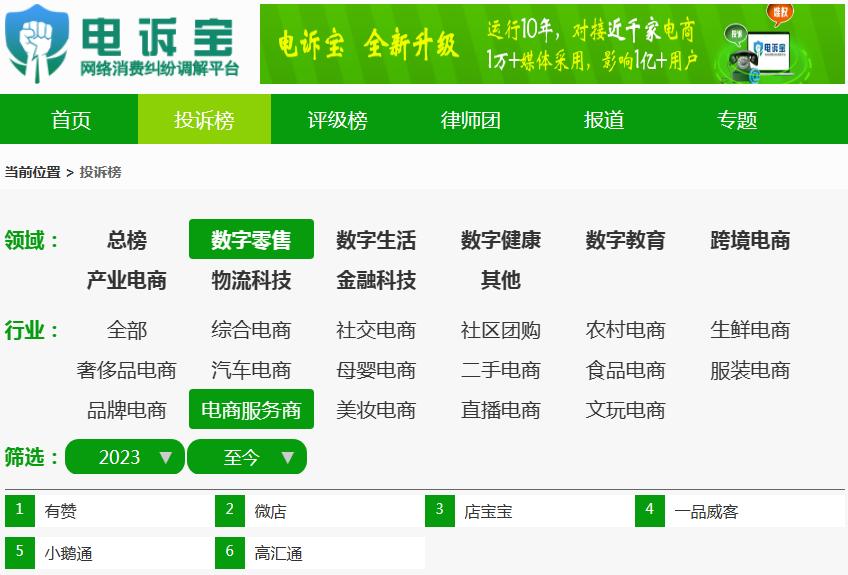Select 二手电商 industry filter

501,371
